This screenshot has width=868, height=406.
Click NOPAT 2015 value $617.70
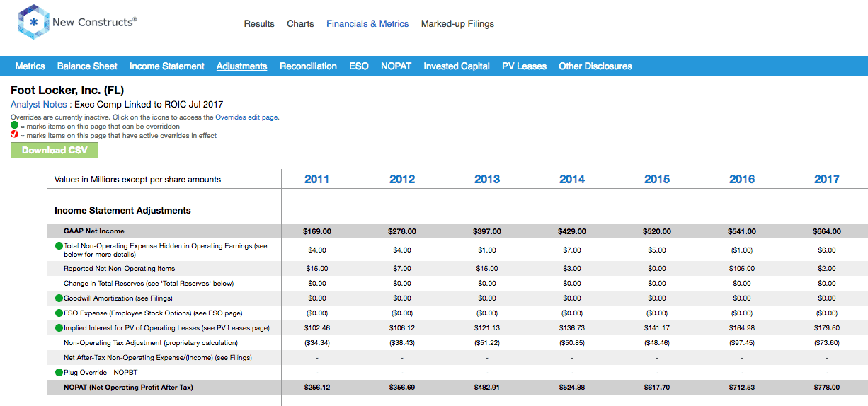coord(657,388)
